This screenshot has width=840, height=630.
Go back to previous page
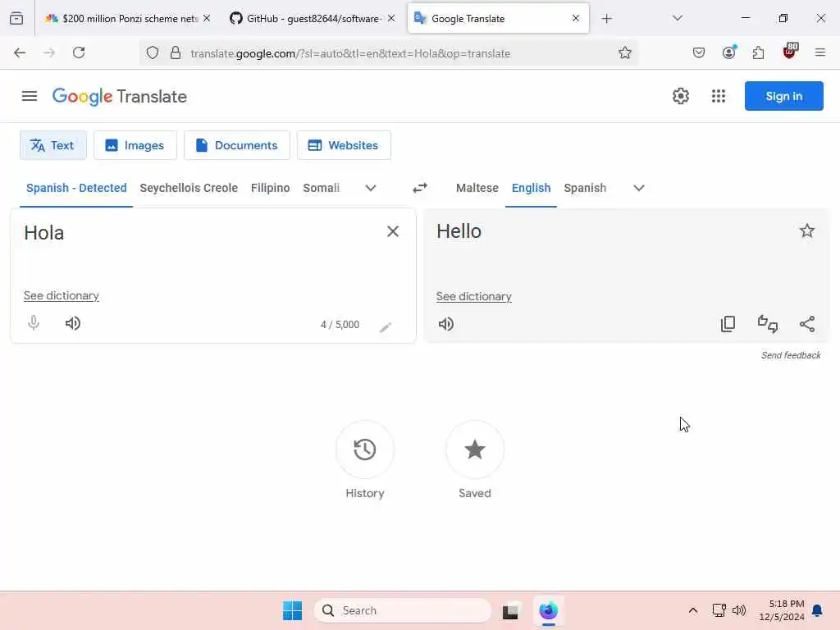click(x=20, y=52)
